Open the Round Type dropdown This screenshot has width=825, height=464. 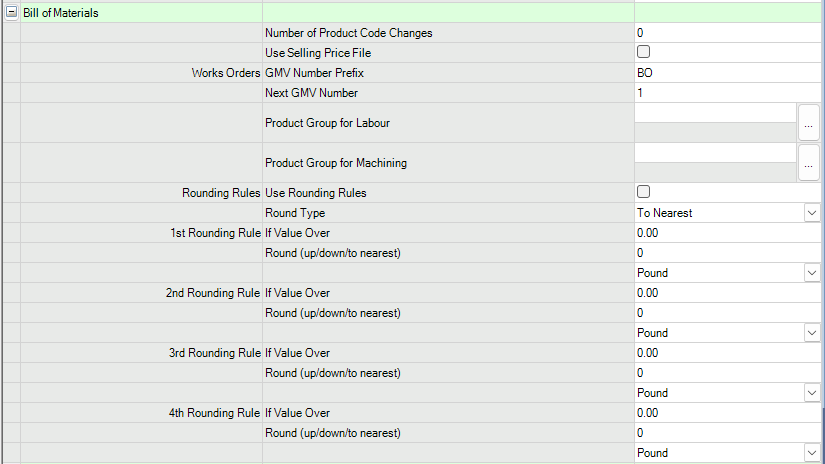(810, 213)
